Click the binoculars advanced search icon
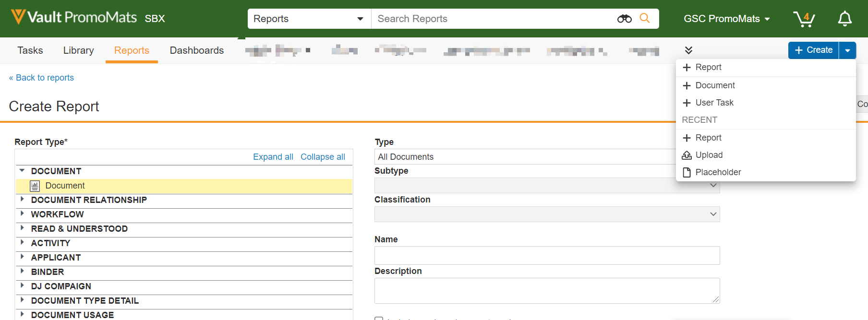 (x=624, y=19)
